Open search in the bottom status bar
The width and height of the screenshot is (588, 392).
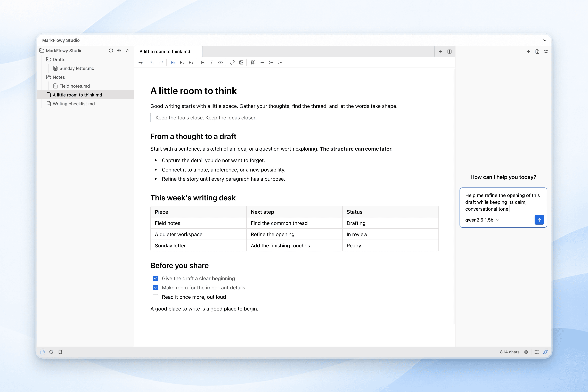point(51,352)
